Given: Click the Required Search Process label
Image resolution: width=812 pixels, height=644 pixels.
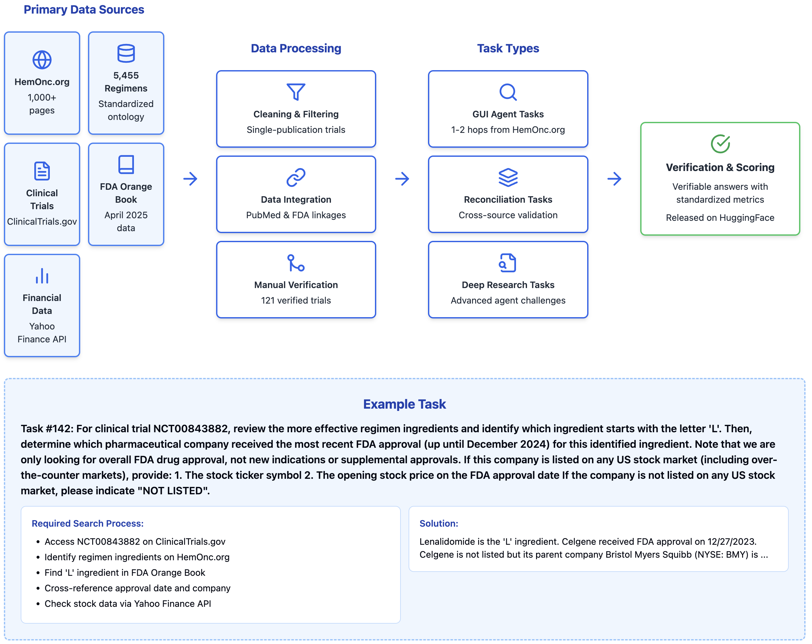Looking at the screenshot, I should (x=87, y=523).
